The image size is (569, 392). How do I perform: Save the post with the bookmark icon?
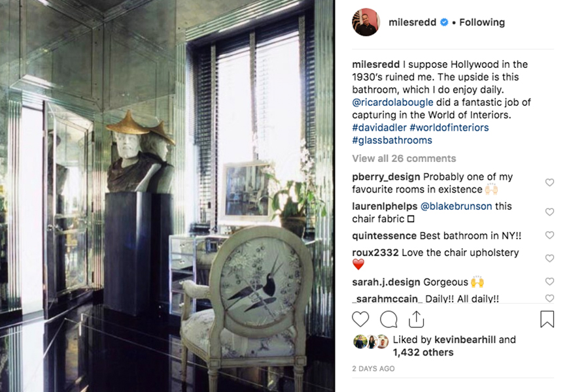pos(547,319)
